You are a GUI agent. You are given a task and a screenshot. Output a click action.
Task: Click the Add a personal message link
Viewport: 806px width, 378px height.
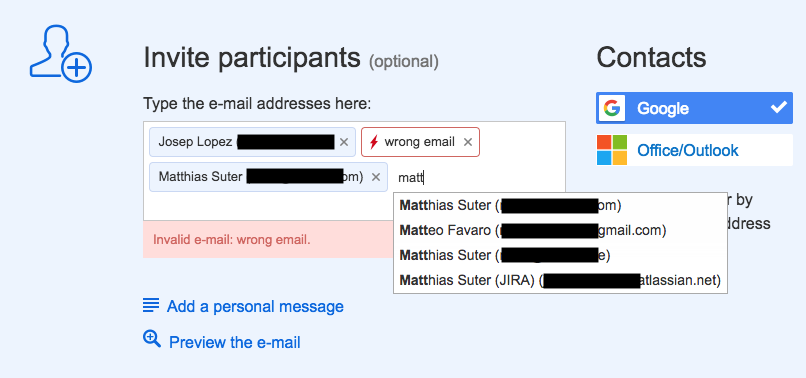tap(255, 307)
